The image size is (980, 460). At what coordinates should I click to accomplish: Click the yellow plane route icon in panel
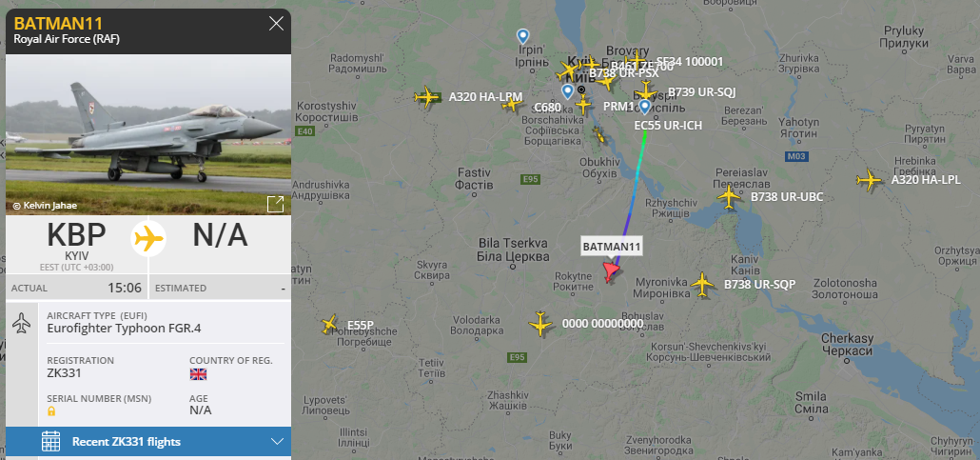coord(148,238)
